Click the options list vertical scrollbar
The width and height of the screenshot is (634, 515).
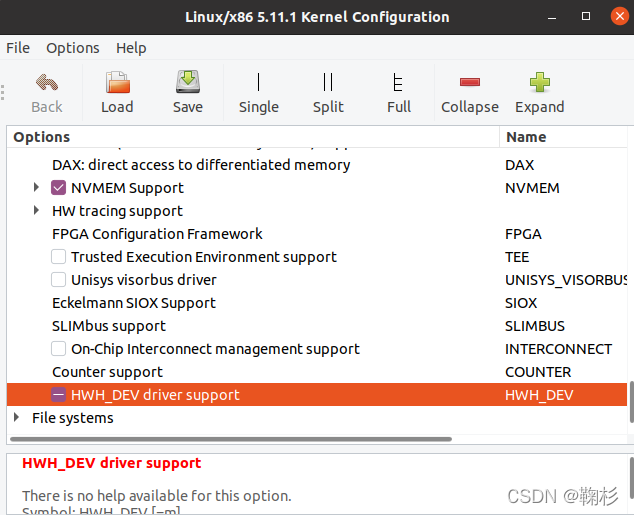point(631,401)
